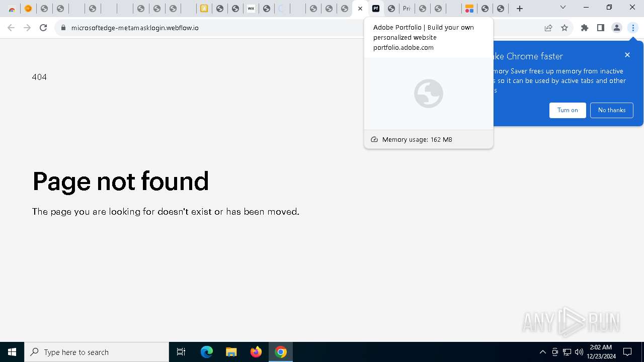
Task: Bookmark this page with star icon
Action: pyautogui.click(x=565, y=28)
